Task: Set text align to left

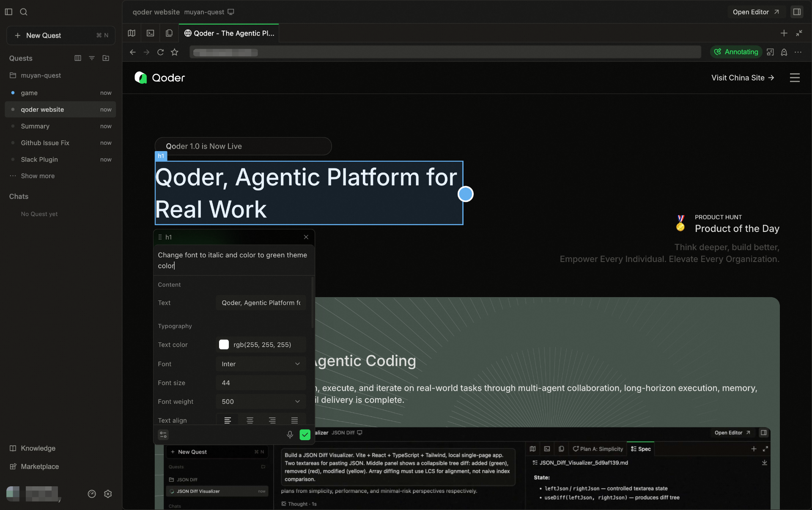Action: [228, 420]
